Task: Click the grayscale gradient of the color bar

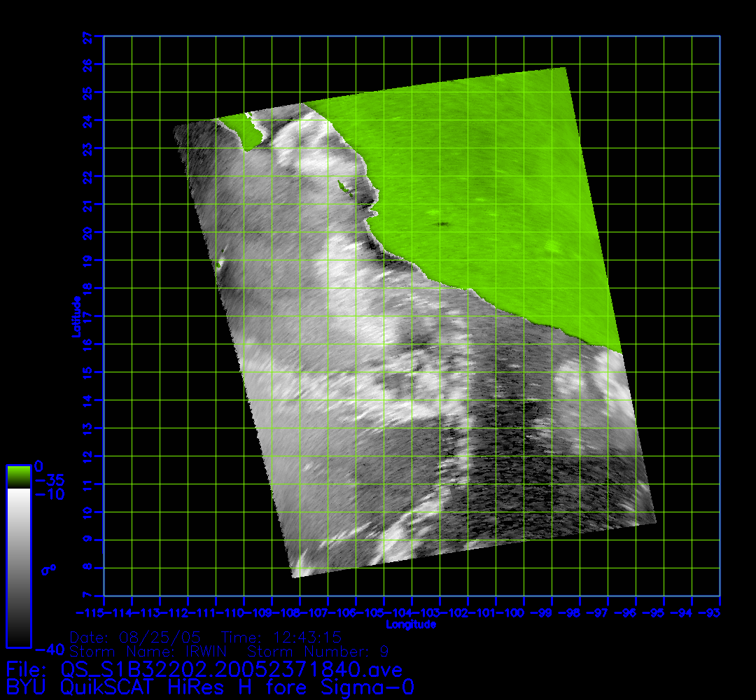Action: tap(18, 567)
